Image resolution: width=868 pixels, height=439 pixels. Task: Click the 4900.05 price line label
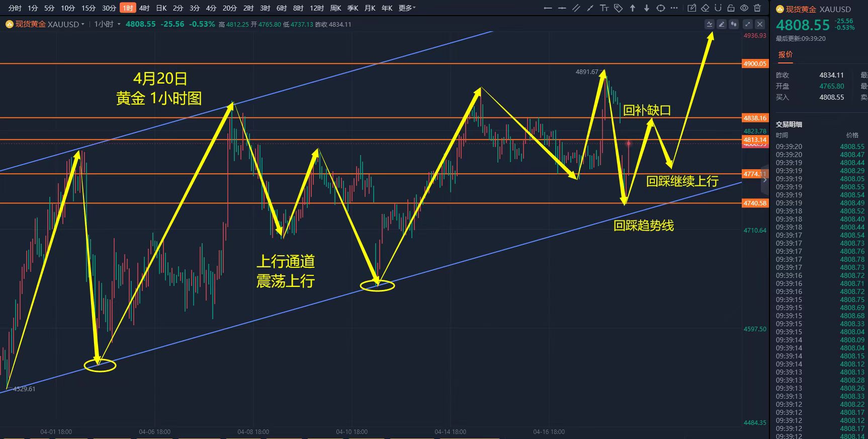[755, 63]
